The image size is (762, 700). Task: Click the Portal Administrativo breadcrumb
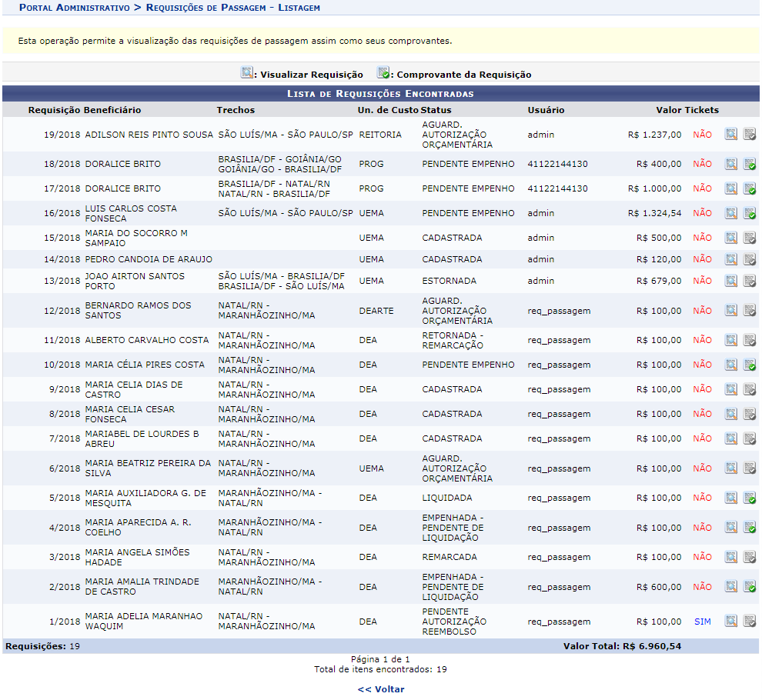point(74,7)
